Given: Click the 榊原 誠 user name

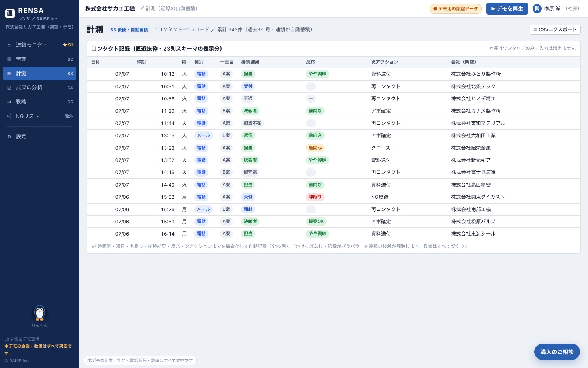Looking at the screenshot, I should [552, 8].
